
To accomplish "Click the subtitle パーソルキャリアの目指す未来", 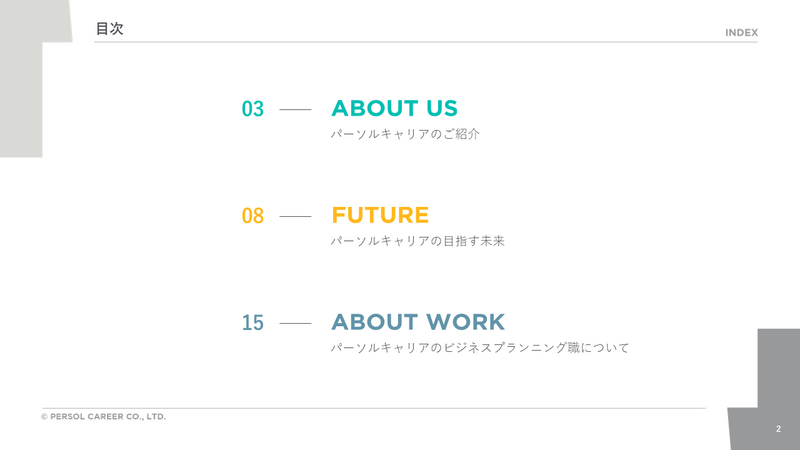I will click(417, 241).
